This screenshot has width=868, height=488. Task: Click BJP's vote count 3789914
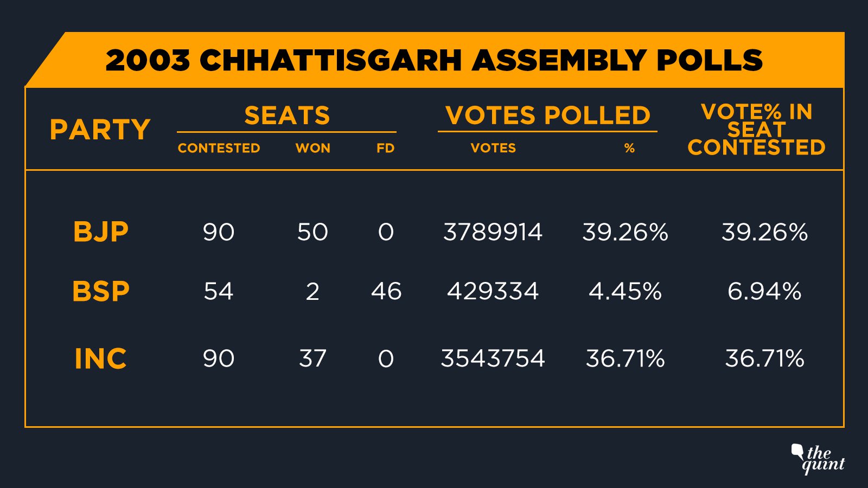tap(493, 232)
